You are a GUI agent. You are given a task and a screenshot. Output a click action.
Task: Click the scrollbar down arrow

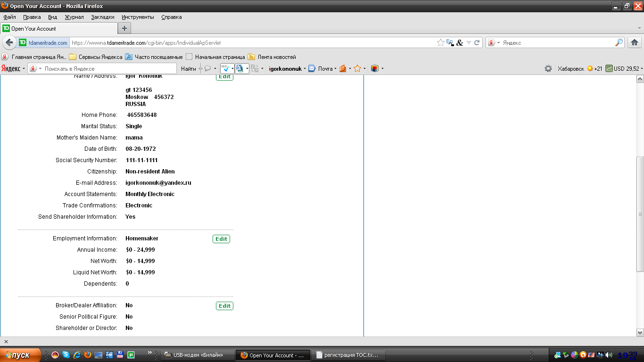[x=640, y=332]
